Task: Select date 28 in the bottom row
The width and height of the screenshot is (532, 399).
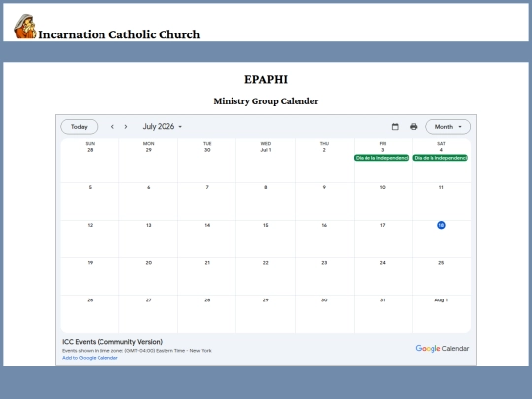Action: click(x=207, y=300)
